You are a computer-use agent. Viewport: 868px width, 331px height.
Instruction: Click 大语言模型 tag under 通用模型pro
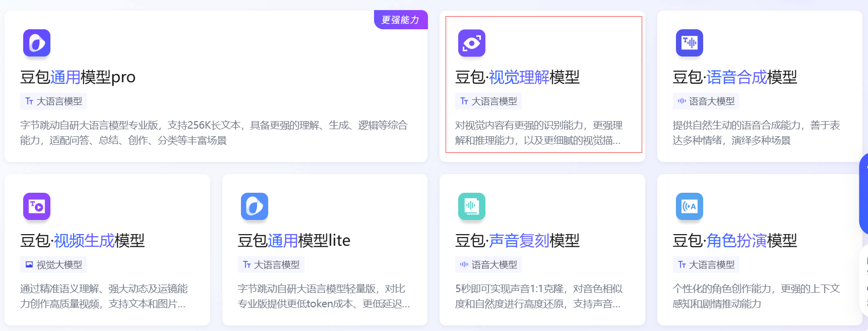[53, 101]
